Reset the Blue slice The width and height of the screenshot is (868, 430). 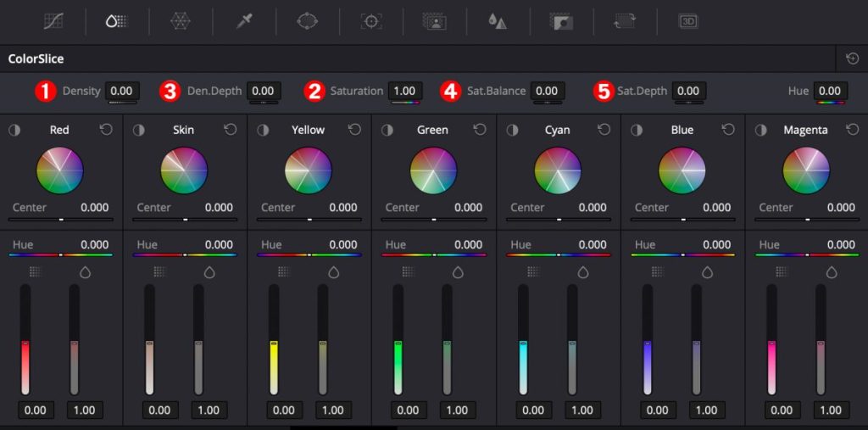coord(728,130)
